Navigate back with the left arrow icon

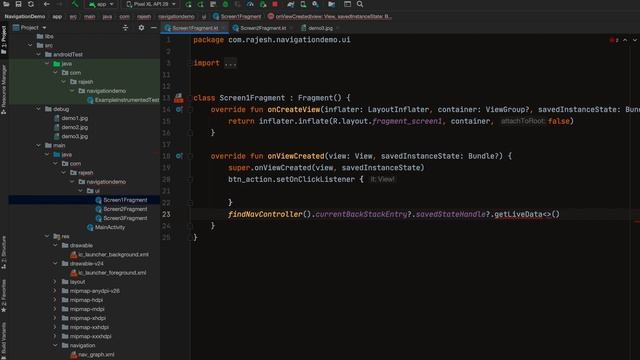click(x=47, y=4)
